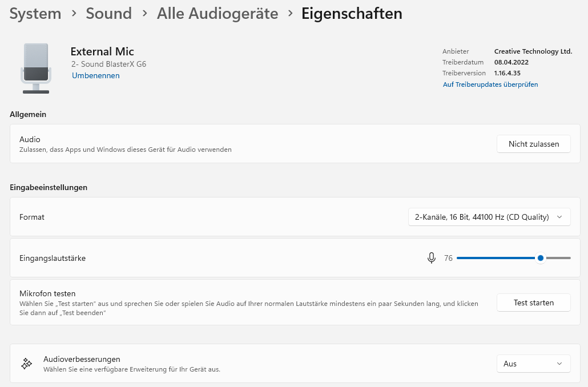
Task: Start the microphone test with 'Test starten'
Action: (x=533, y=303)
